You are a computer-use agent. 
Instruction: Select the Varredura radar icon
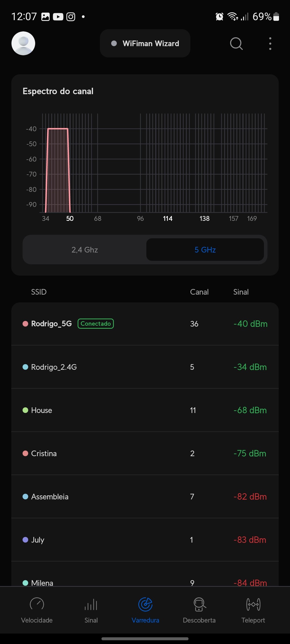coord(145,604)
